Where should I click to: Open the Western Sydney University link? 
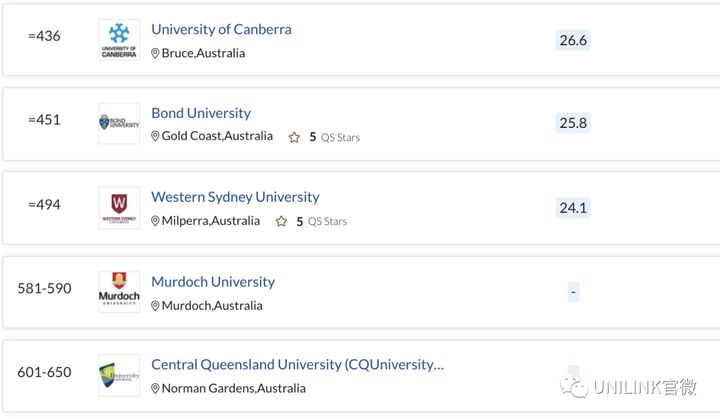pos(235,197)
